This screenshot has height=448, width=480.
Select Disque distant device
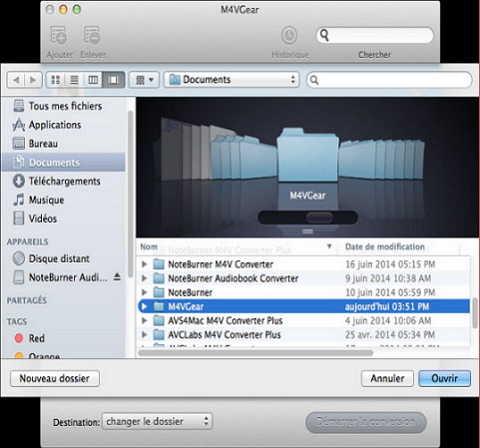(63, 258)
